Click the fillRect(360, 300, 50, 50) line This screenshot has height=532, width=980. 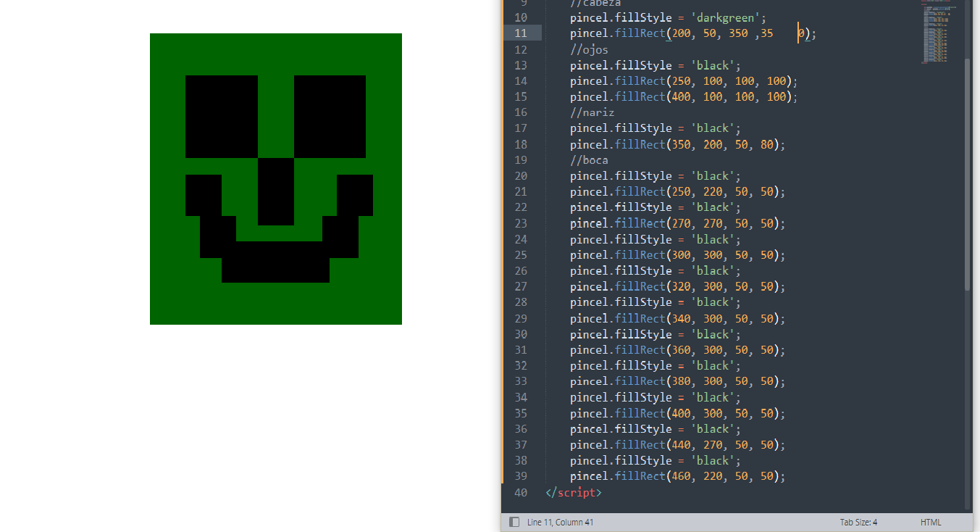click(x=677, y=350)
